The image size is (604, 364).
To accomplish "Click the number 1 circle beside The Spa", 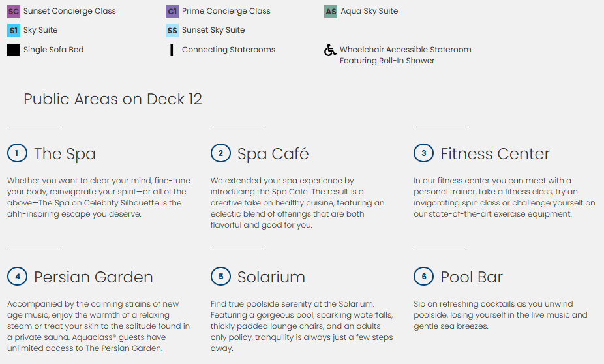I will (x=17, y=153).
